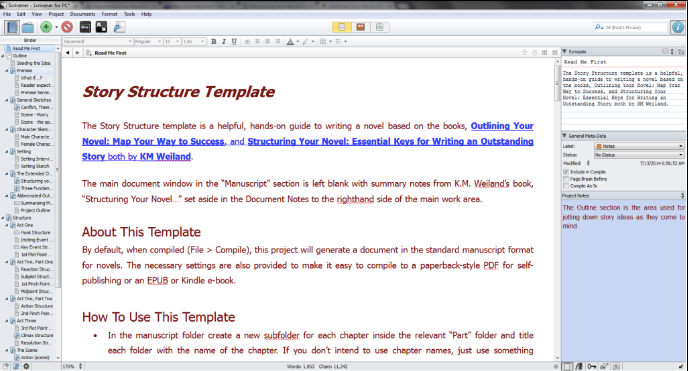
Task: Open the font family dropdown
Action: 97,41
